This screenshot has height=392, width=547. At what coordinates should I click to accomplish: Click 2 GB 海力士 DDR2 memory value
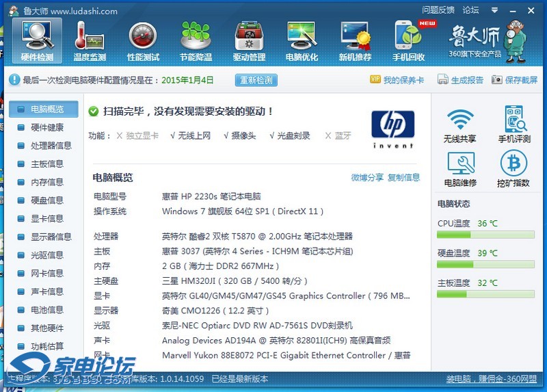point(220,266)
